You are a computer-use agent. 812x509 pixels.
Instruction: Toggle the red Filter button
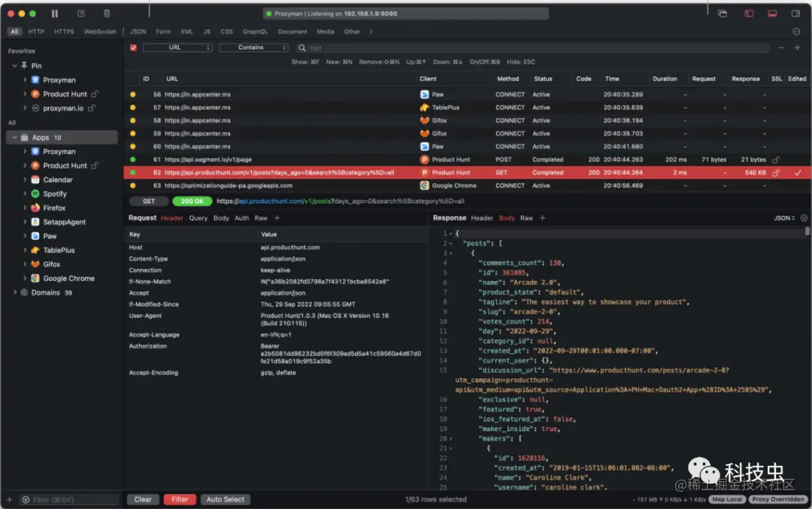(180, 500)
